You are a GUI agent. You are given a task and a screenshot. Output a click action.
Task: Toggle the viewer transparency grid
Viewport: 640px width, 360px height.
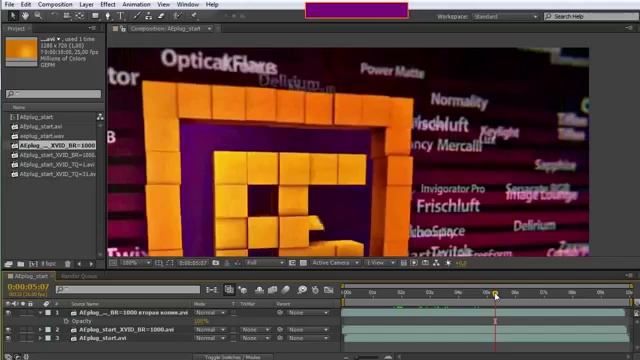(303, 263)
